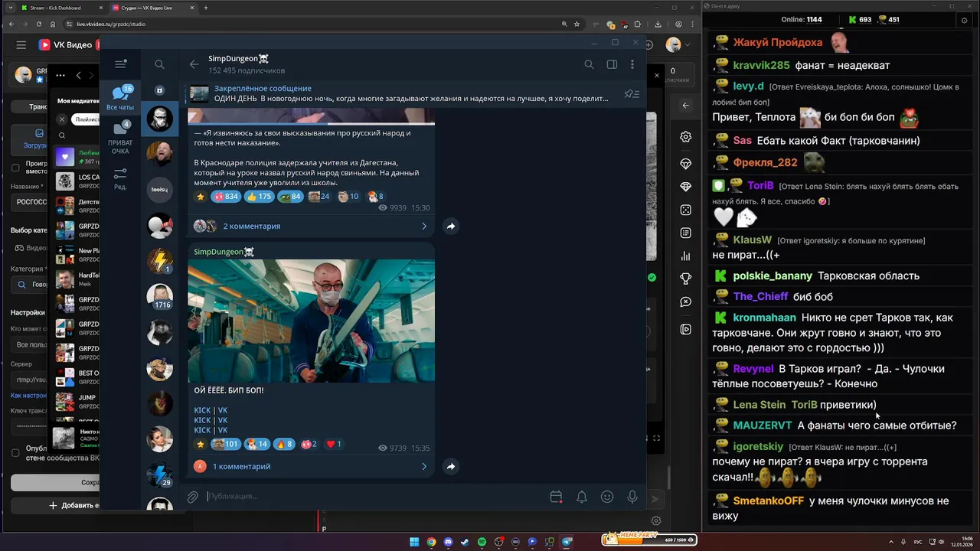Select the 'ПРИВАТ ОЧКА' folder
The width and height of the screenshot is (980, 551).
[x=120, y=138]
